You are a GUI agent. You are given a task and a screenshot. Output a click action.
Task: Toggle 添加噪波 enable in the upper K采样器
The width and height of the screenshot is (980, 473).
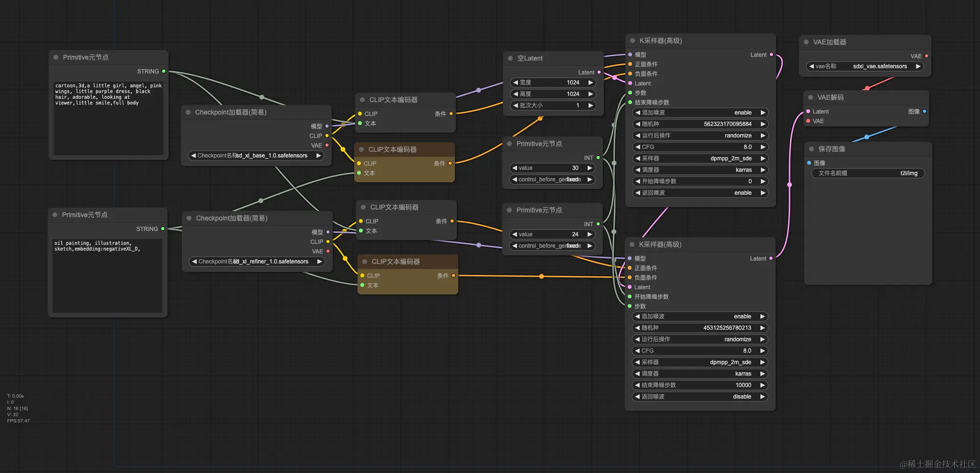[700, 113]
